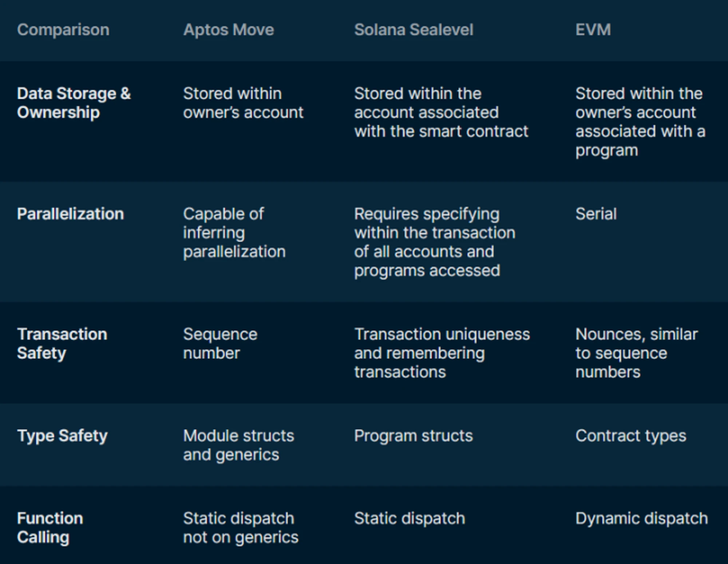Select the Aptos Move column header
The image size is (728, 564).
(229, 30)
